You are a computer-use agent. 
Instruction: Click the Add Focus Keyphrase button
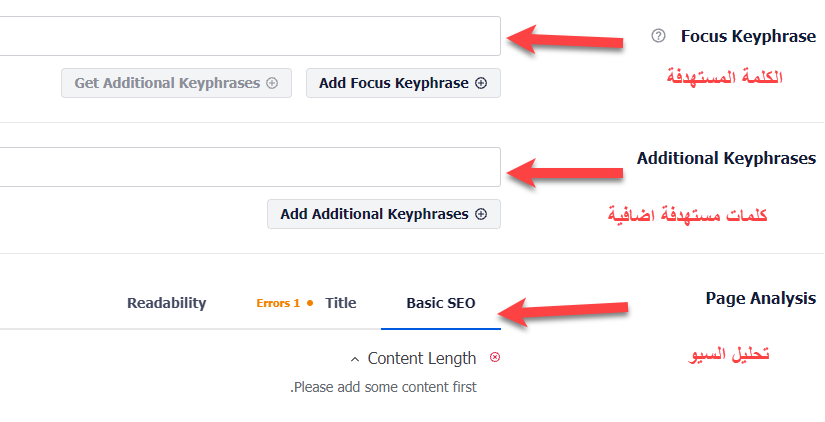[404, 83]
